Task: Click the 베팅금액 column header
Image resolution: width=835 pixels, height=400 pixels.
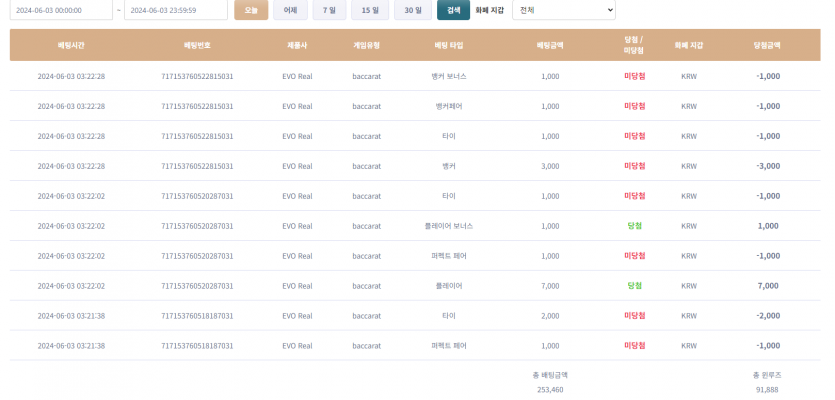Action: point(550,45)
